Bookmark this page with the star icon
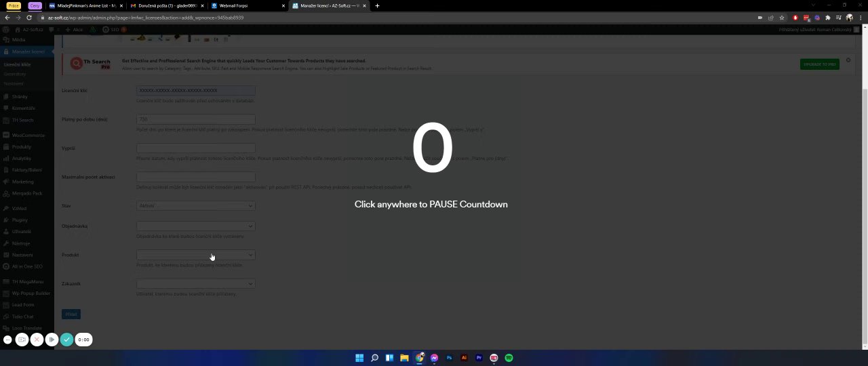The width and height of the screenshot is (868, 366). coord(782,18)
